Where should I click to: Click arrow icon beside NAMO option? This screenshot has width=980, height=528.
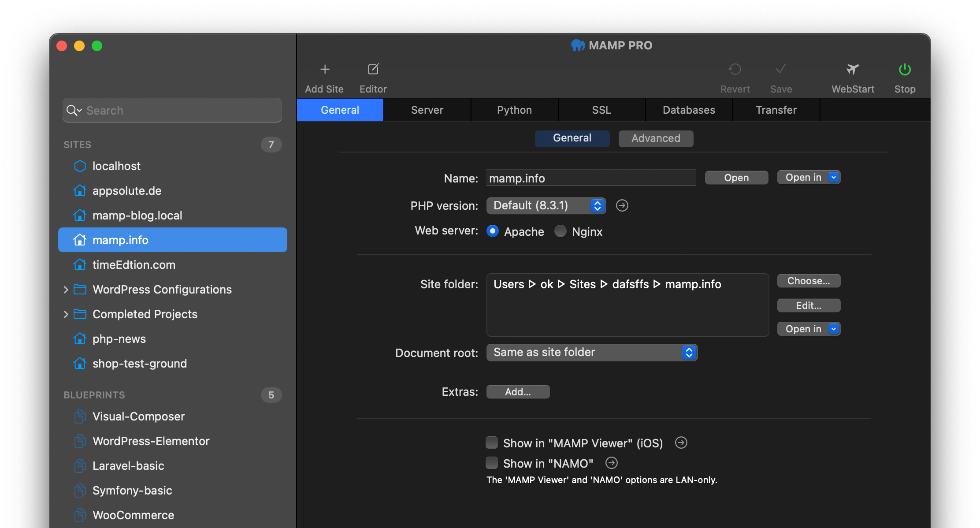point(612,463)
